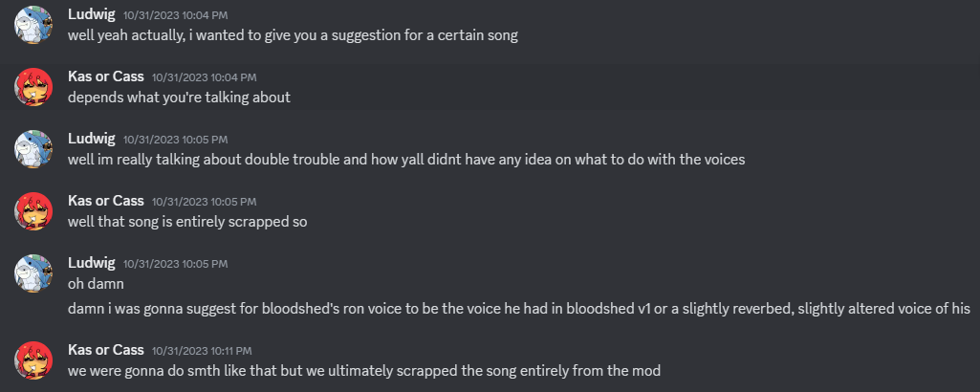Click Ludwig's avatar beside the "certain song" message
Viewport: 980px width, 392px height.
33,26
